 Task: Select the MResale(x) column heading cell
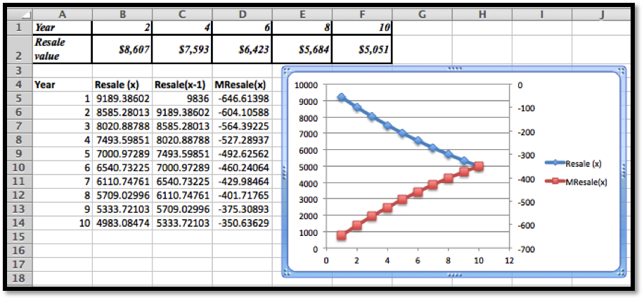242,85
